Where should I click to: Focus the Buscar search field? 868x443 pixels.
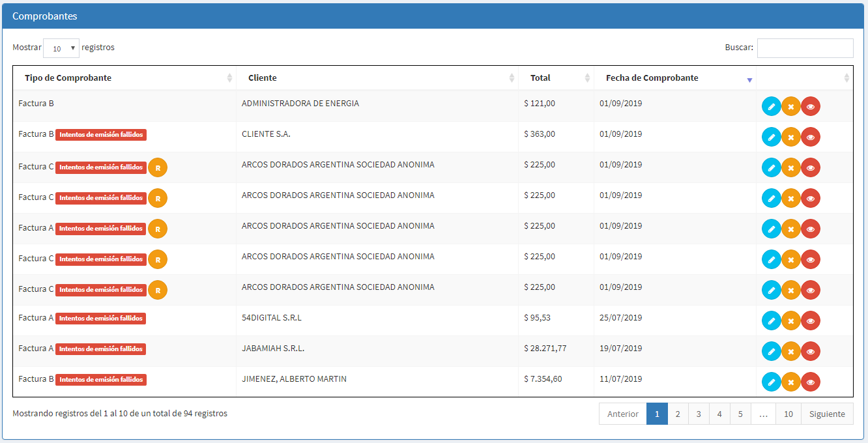pos(805,48)
